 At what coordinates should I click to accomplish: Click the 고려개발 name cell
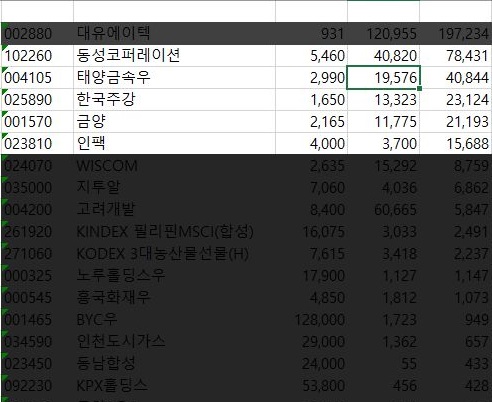click(x=174, y=210)
